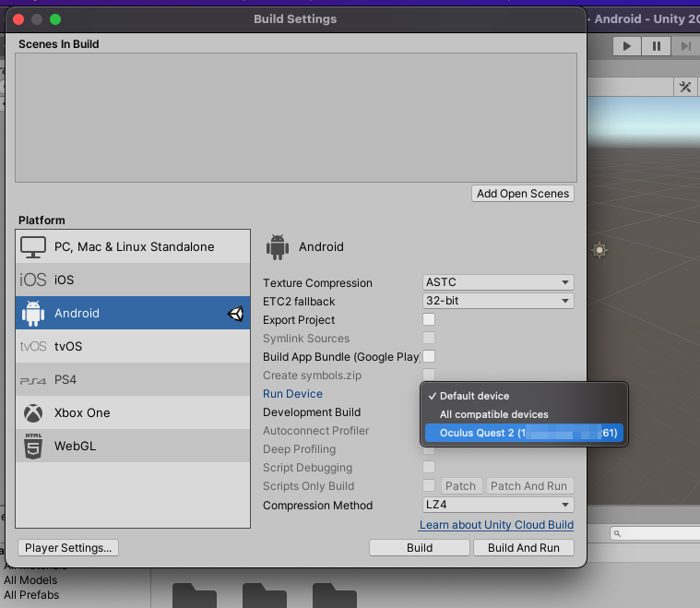
Task: Click Add Open Scenes button
Action: click(x=523, y=194)
